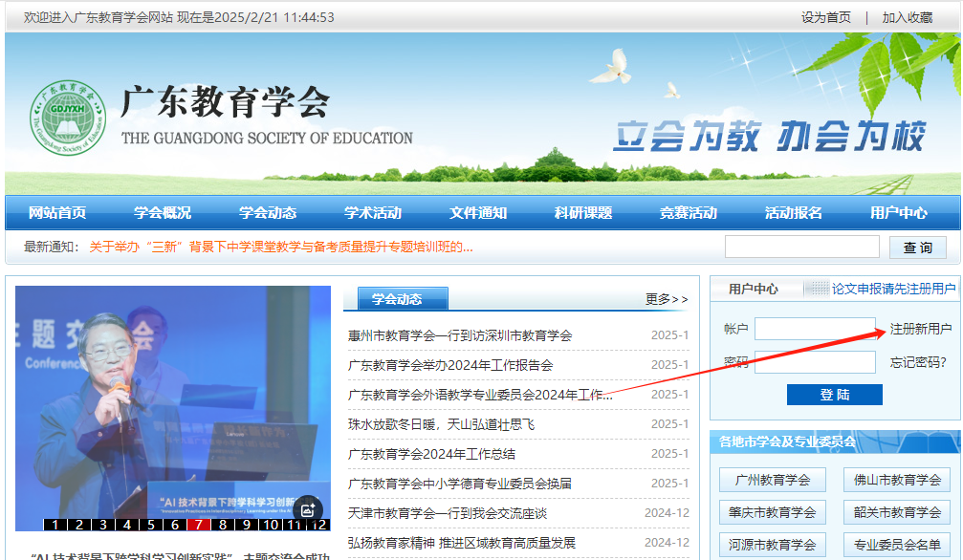This screenshot has height=560, width=963.
Task: Click the 广州教育学会 button
Action: (773, 480)
